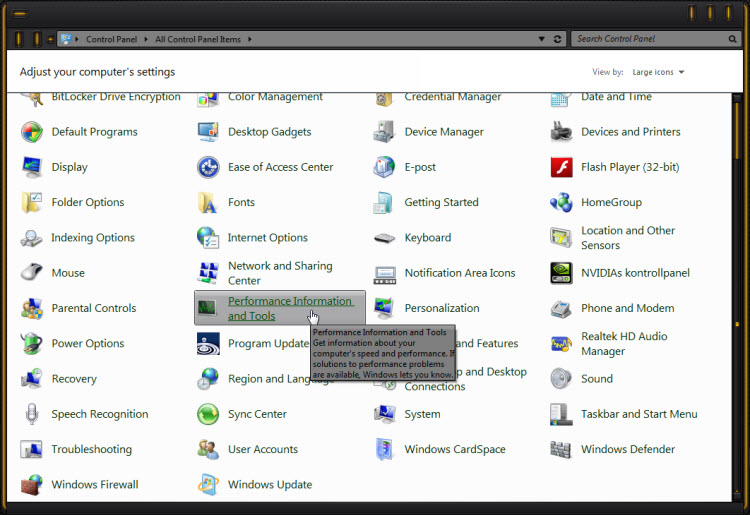Open the Taskbar and Start Menu link
This screenshot has width=750, height=515.
(x=639, y=414)
